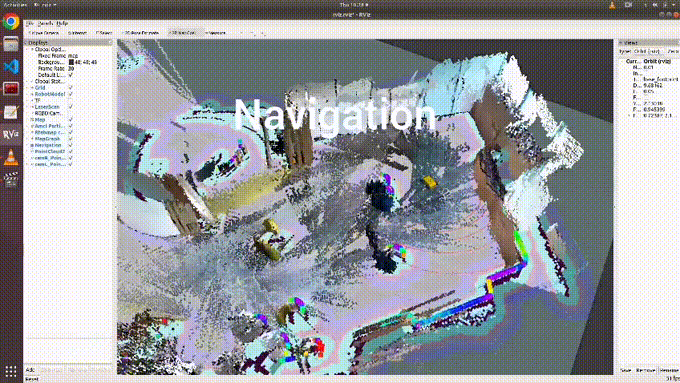Open the Help menu
Image resolution: width=680 pixels, height=383 pixels.
[x=62, y=23]
